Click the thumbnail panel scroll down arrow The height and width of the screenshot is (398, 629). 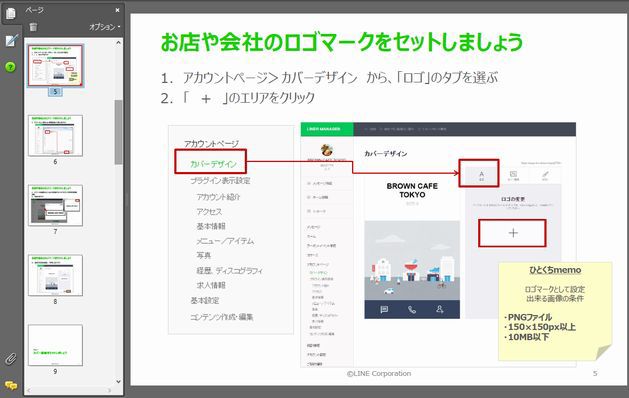click(x=118, y=382)
